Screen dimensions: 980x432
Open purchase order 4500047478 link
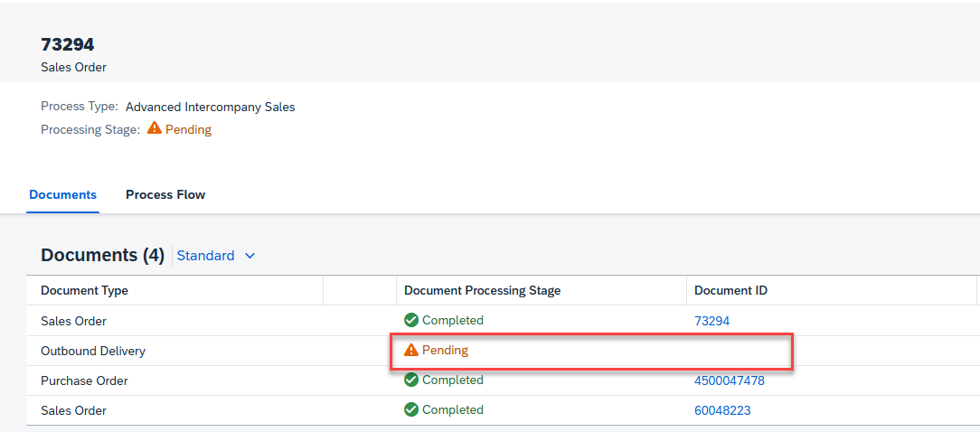(x=730, y=380)
